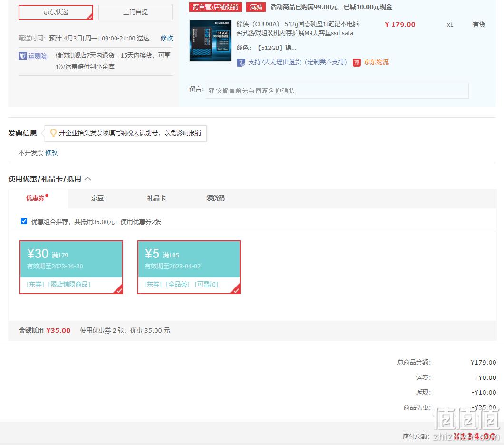
Task: Click the 有货 stock status
Action: (479, 24)
